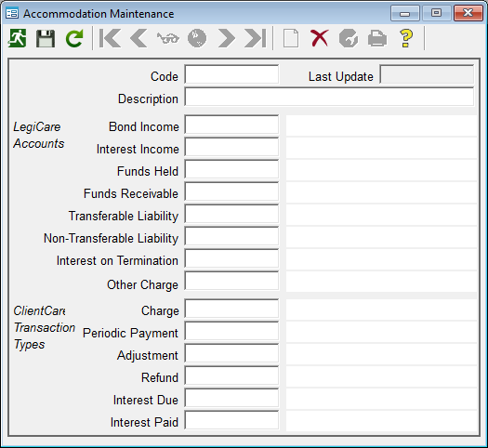The image size is (488, 448).
Task: Save record with floppy disk icon
Action: coord(46,38)
